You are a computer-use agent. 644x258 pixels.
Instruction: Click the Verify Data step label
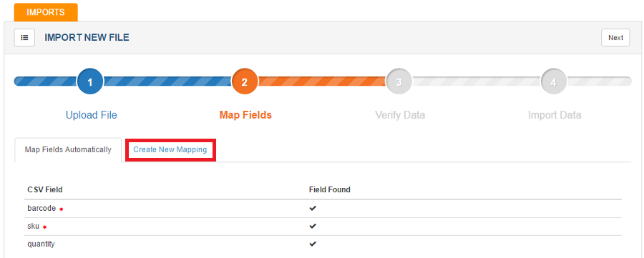[x=400, y=115]
